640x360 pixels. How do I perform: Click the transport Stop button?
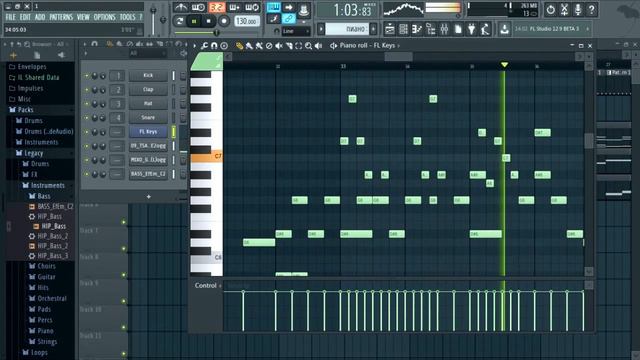[x=209, y=21]
